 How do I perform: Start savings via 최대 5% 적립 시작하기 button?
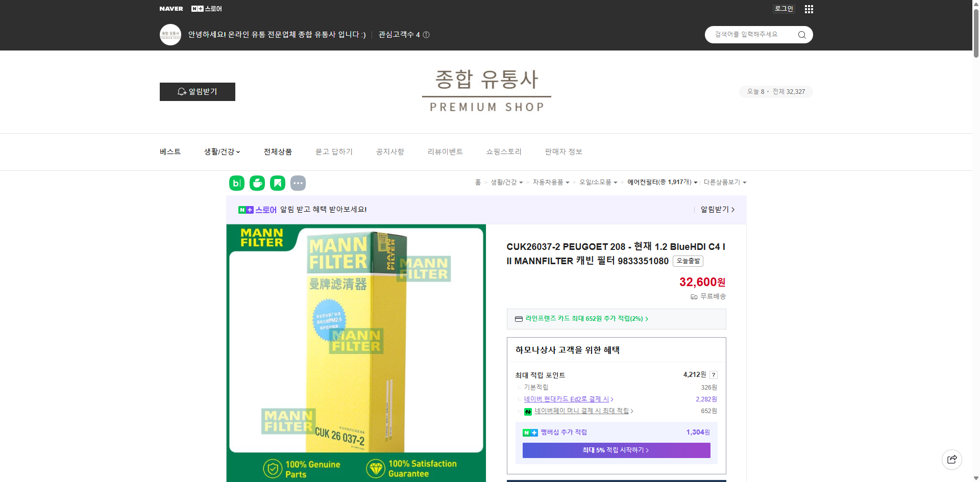point(616,450)
